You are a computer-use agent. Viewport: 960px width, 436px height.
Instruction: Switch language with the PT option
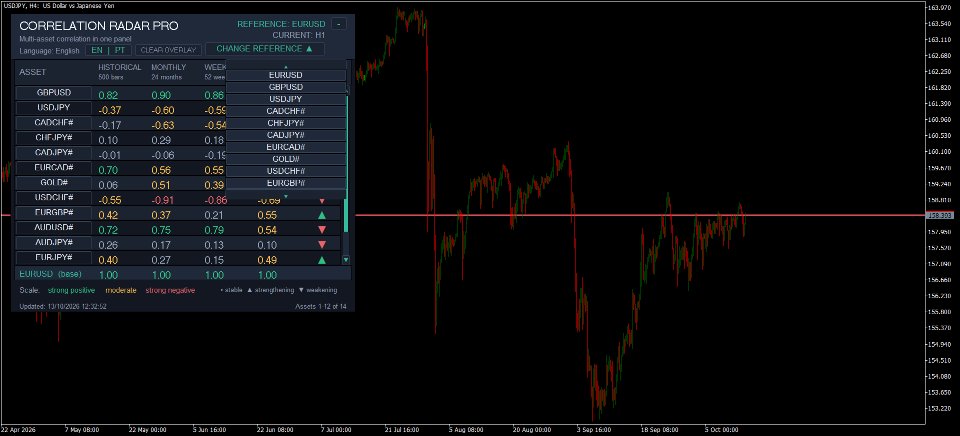pos(119,50)
